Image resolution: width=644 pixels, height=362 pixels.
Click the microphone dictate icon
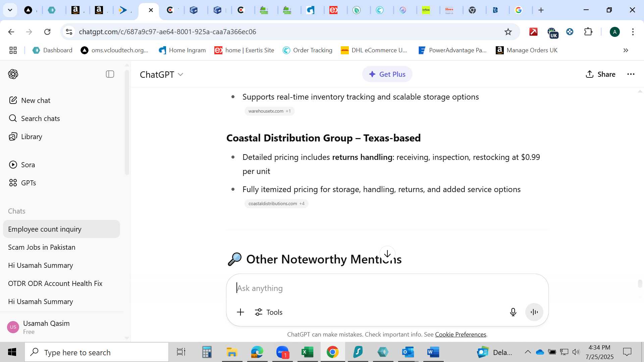(x=513, y=312)
